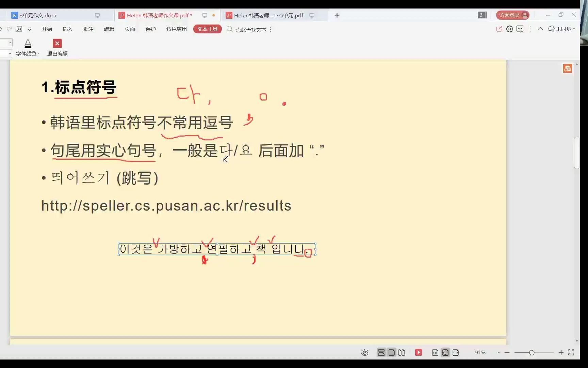
Task: Expand the 字体颜色 dropdown arrow
Action: (x=38, y=54)
